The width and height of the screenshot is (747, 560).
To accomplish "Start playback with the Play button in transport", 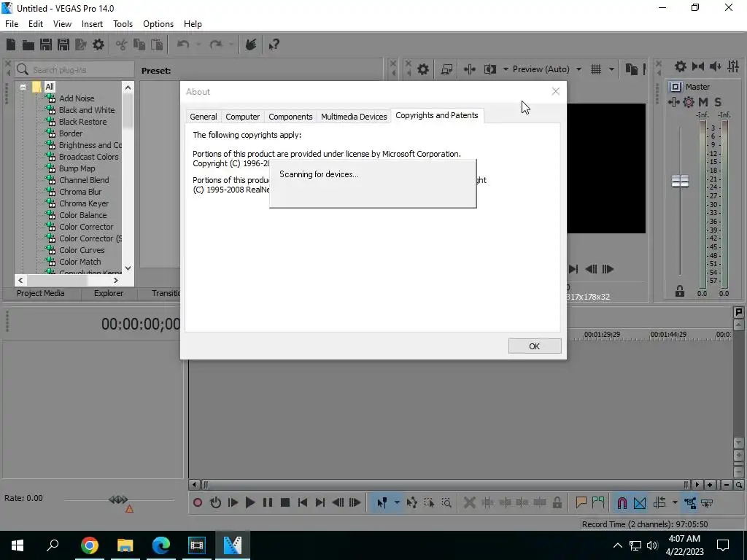I will click(249, 502).
